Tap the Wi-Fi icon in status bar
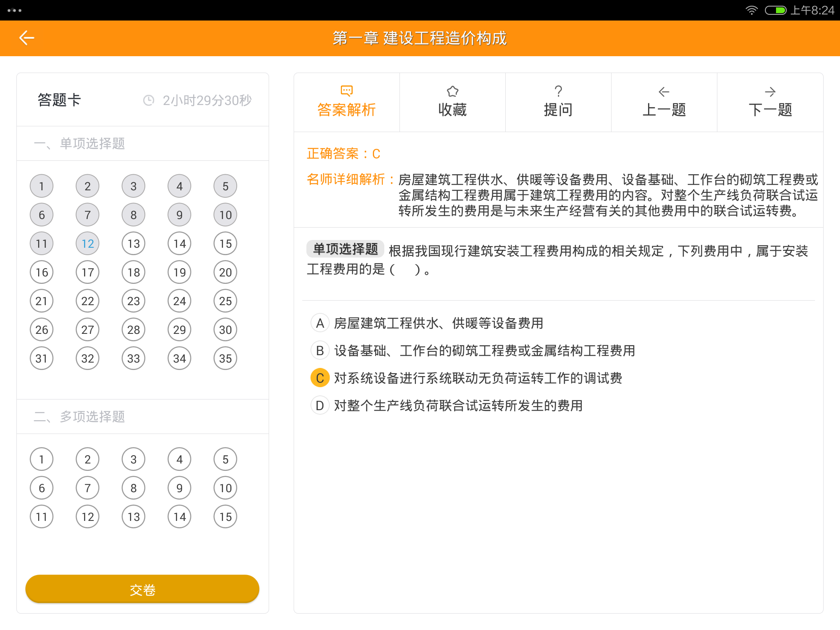Image resolution: width=840 pixels, height=630 pixels. tap(751, 10)
